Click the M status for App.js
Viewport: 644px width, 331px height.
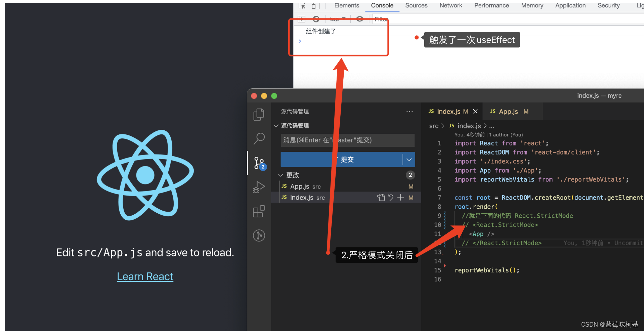pyautogui.click(x=411, y=187)
